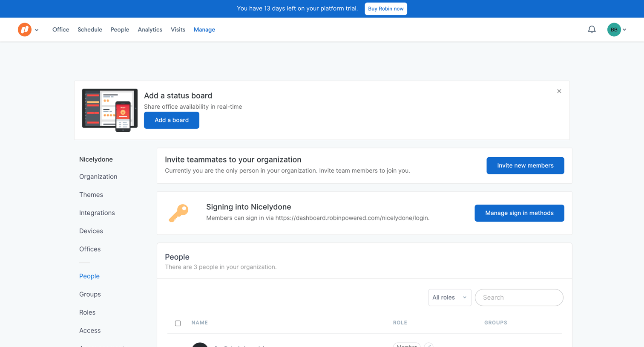Dismiss the Add a status board banner
This screenshot has height=347, width=644.
coord(559,91)
